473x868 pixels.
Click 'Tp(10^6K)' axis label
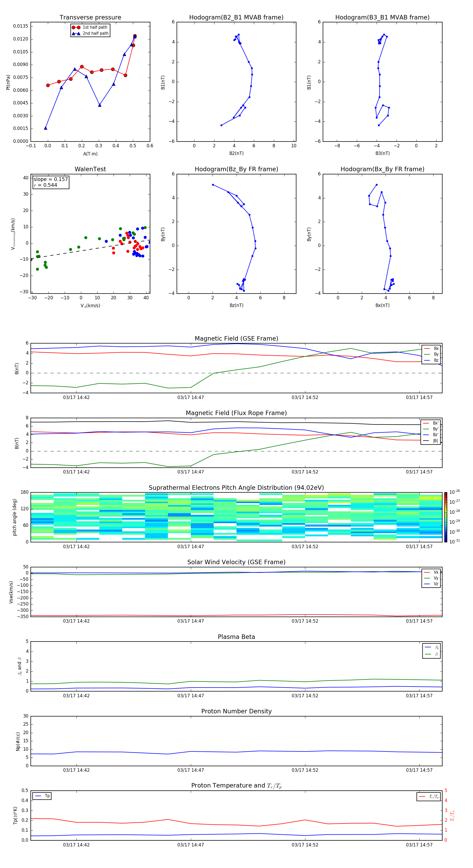15,815
